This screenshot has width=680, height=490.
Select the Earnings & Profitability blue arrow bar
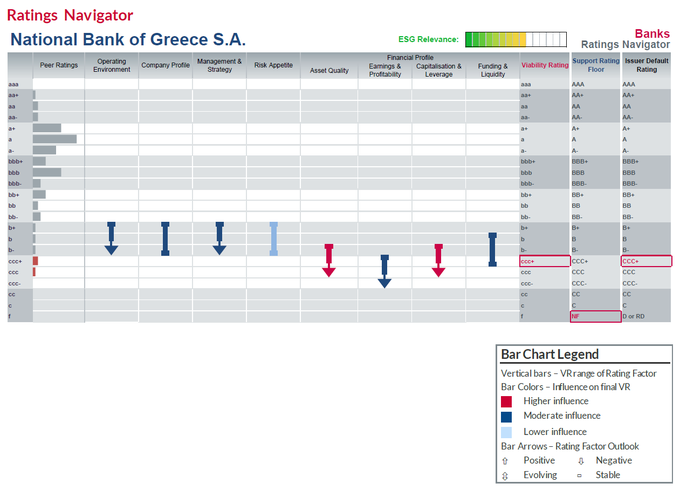coord(385,271)
